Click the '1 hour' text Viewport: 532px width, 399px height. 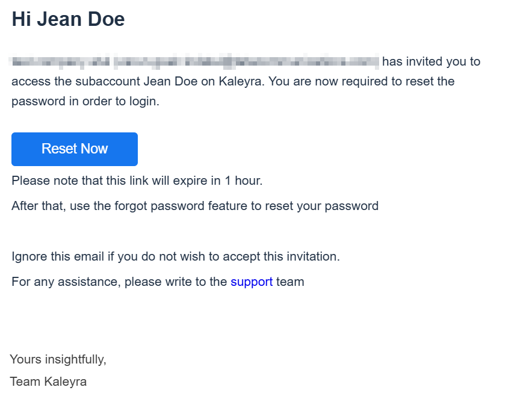244,181
